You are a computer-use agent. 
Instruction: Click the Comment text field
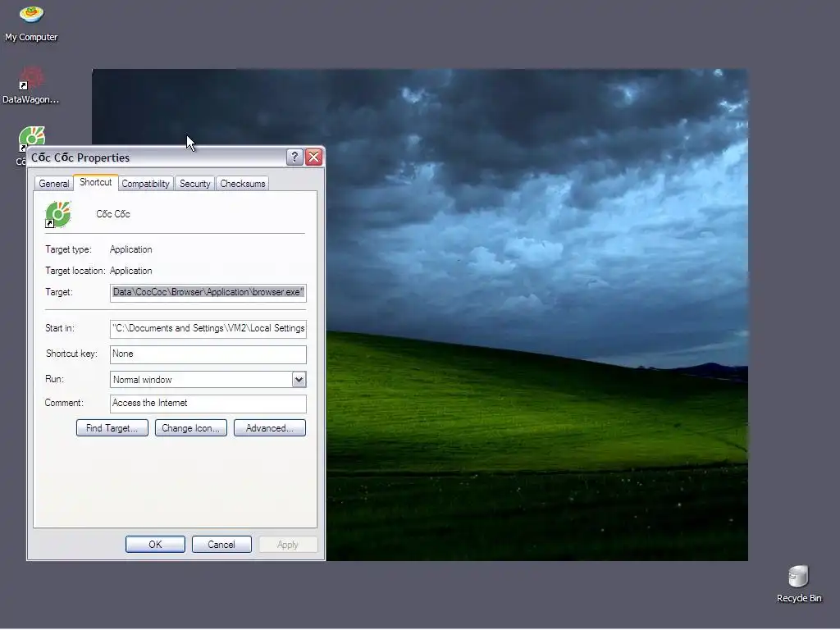pyautogui.click(x=208, y=404)
